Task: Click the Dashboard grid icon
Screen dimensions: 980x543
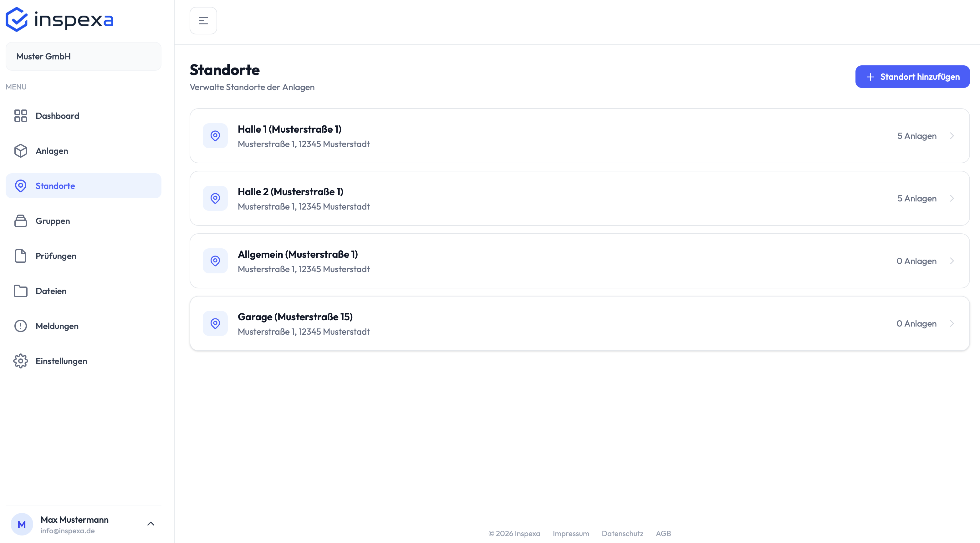Action: tap(21, 116)
